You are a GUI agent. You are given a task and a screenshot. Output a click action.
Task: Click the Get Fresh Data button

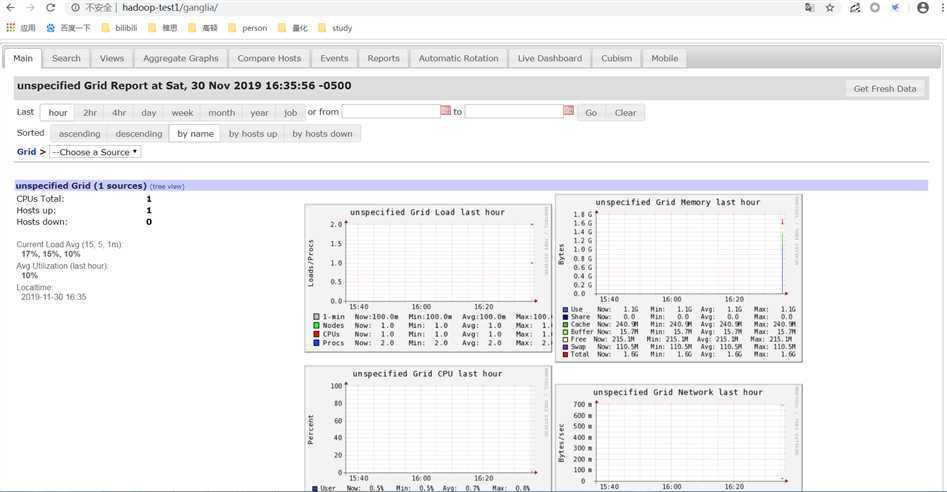(x=885, y=89)
